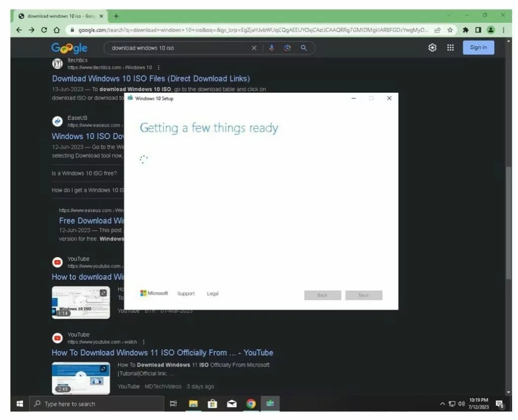Open File Explorer from taskbar
This screenshot has height=420, width=518.
(x=193, y=403)
